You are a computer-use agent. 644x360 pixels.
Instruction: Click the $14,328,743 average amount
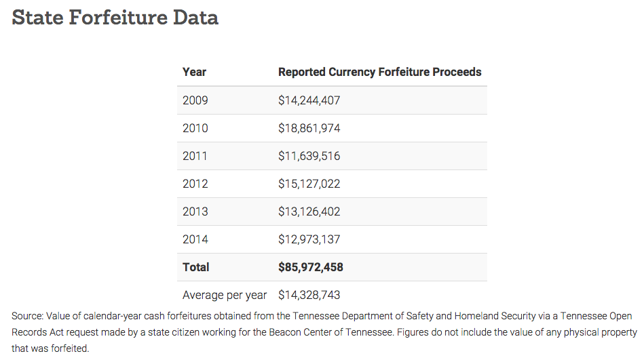(309, 295)
